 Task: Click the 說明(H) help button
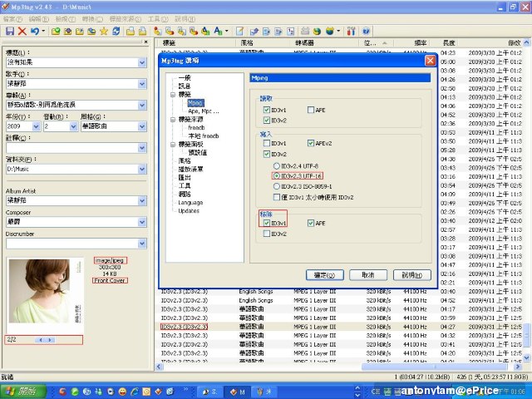pos(412,275)
